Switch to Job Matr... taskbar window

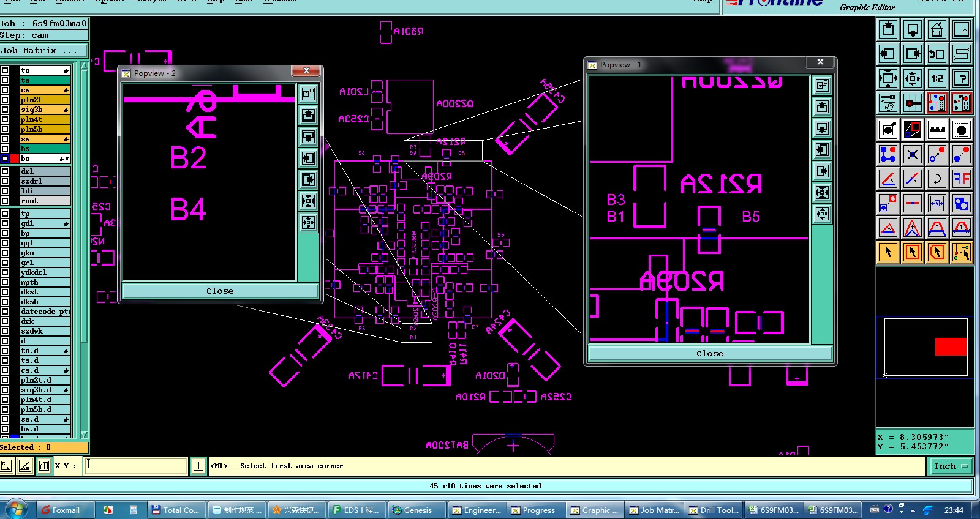(x=654, y=510)
